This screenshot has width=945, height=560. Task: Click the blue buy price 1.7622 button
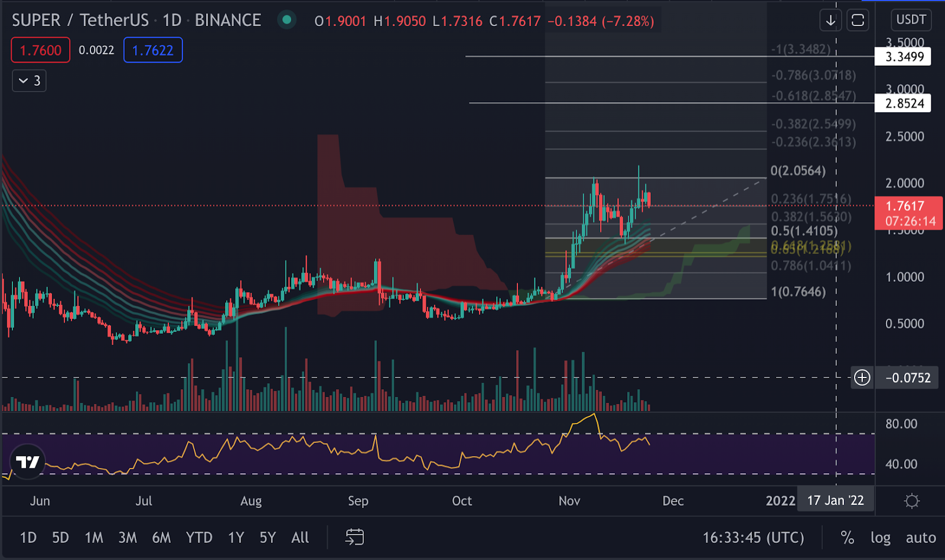(153, 50)
